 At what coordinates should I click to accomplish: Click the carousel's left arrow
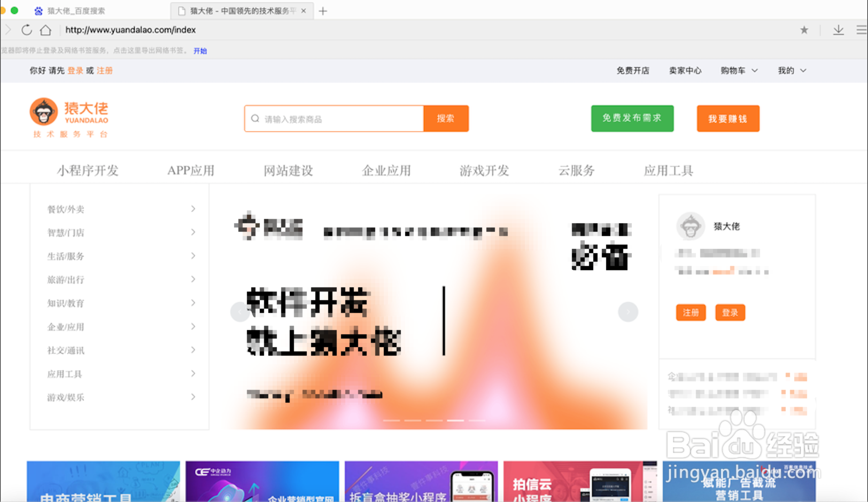(x=240, y=311)
